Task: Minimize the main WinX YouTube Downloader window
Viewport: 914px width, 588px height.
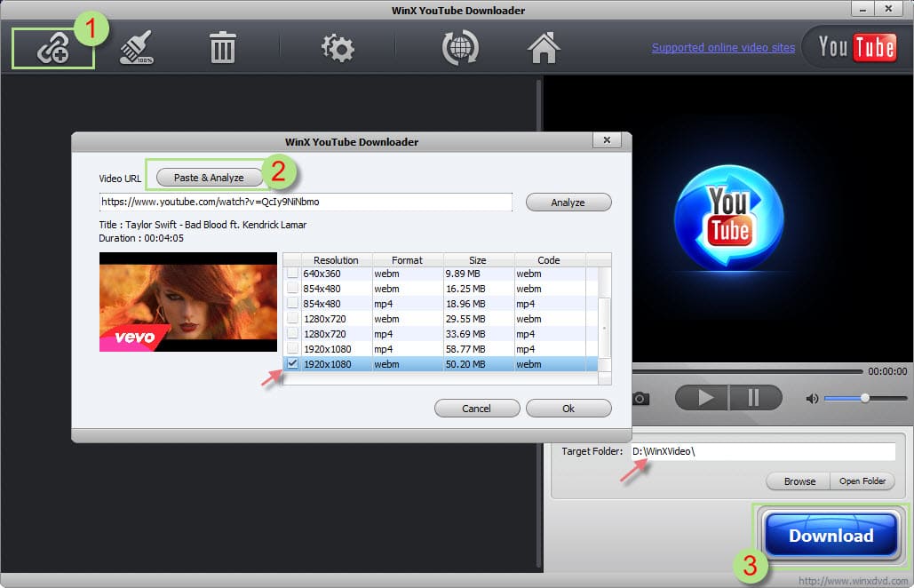Action: click(x=863, y=9)
